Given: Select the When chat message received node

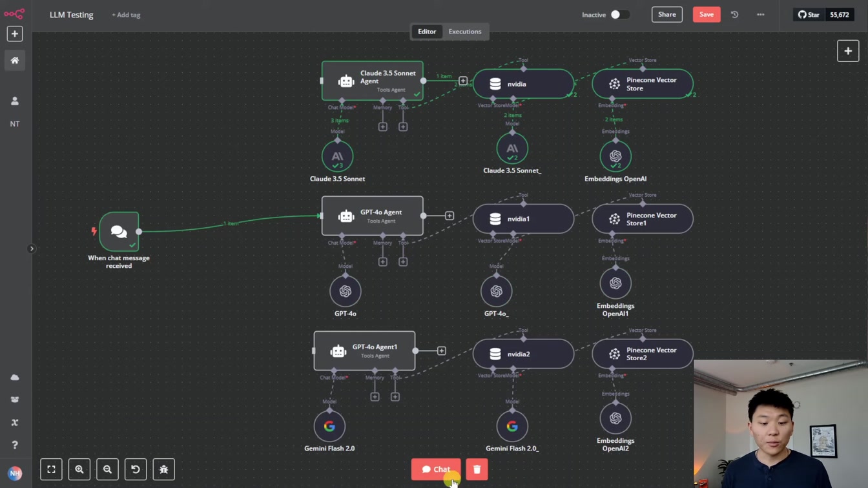Looking at the screenshot, I should [x=119, y=231].
